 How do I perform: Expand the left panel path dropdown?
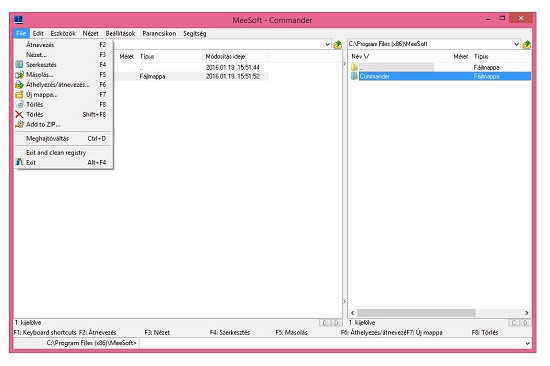pyautogui.click(x=327, y=44)
